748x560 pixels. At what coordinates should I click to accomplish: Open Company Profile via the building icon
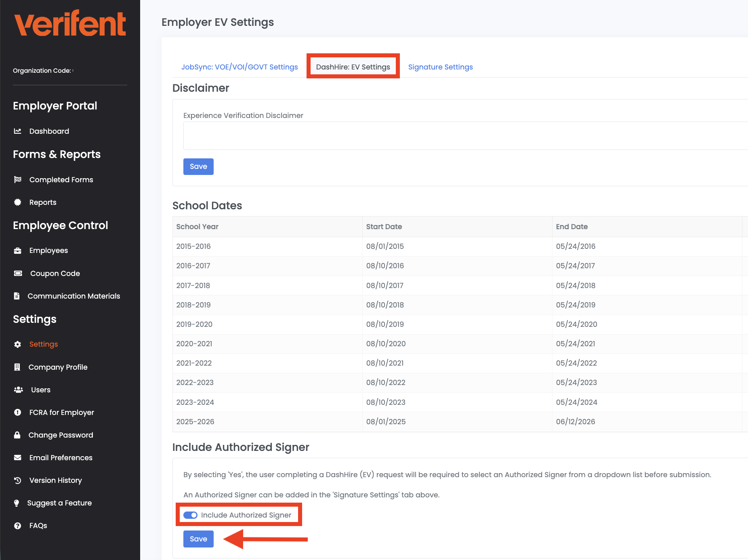(17, 367)
